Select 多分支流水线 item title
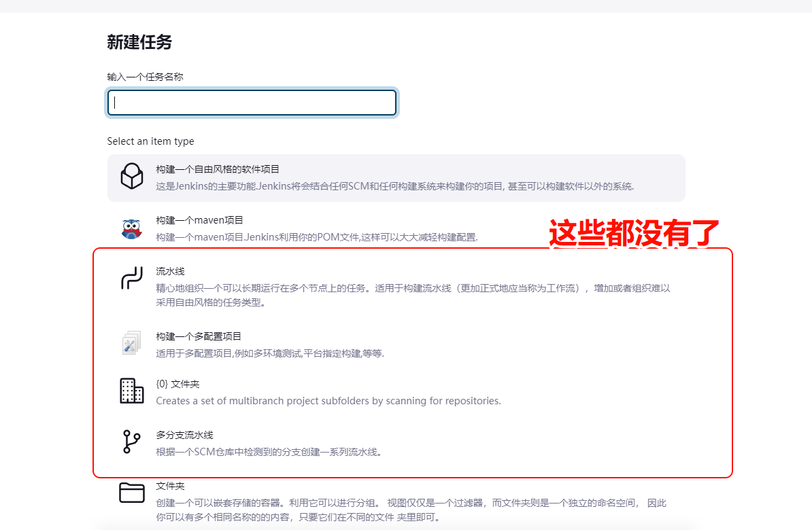 (184, 435)
